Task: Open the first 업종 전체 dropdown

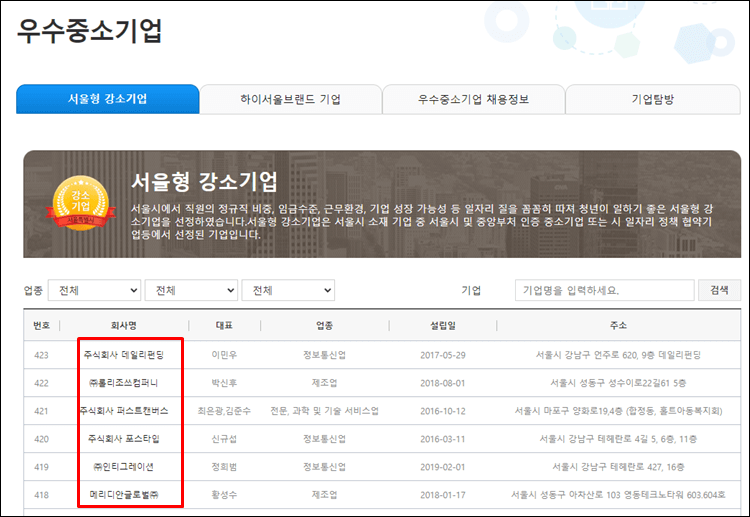Action: tap(94, 290)
